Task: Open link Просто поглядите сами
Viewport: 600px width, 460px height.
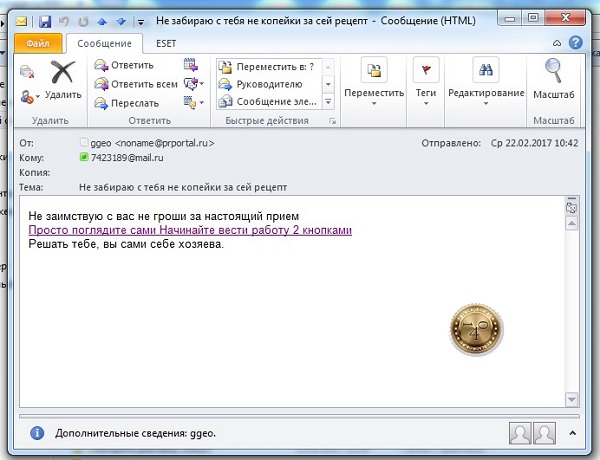Action: click(190, 230)
